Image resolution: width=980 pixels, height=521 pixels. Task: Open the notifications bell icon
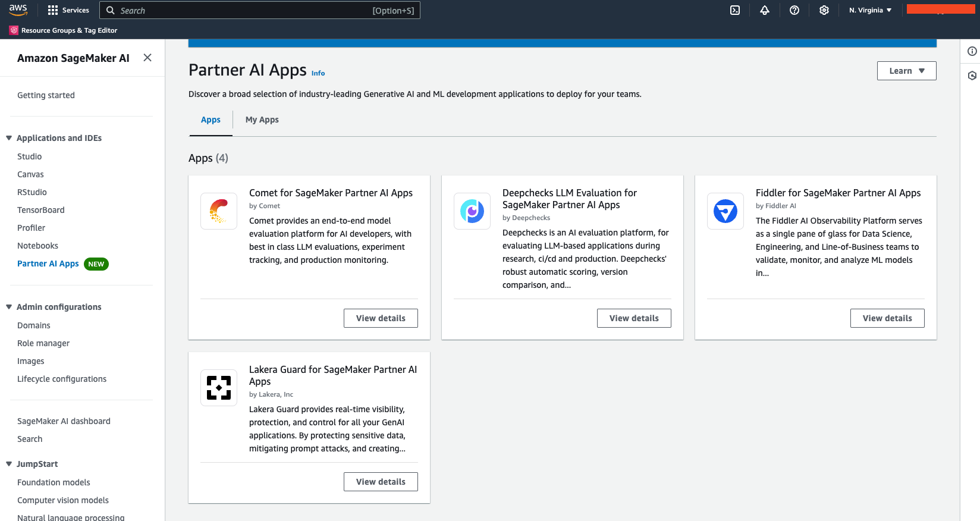(765, 10)
